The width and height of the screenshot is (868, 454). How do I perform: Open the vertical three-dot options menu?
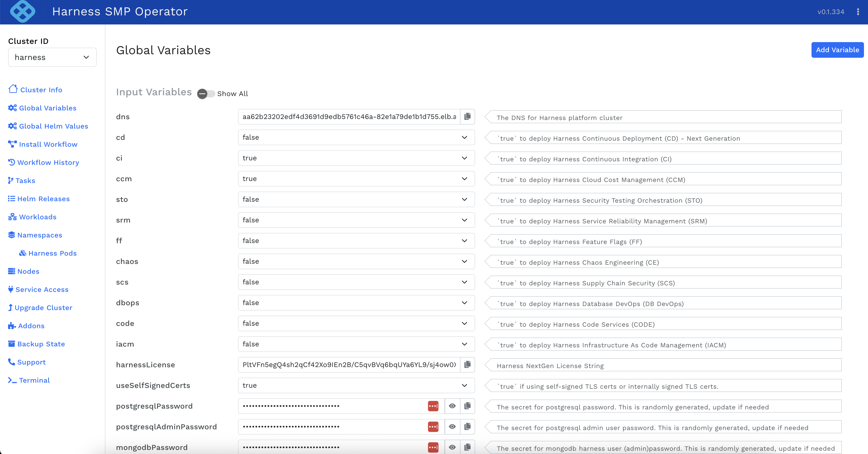858,12
